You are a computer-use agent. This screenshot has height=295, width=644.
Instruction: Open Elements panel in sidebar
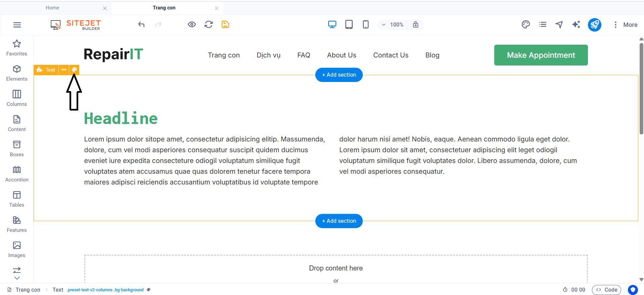click(x=17, y=73)
